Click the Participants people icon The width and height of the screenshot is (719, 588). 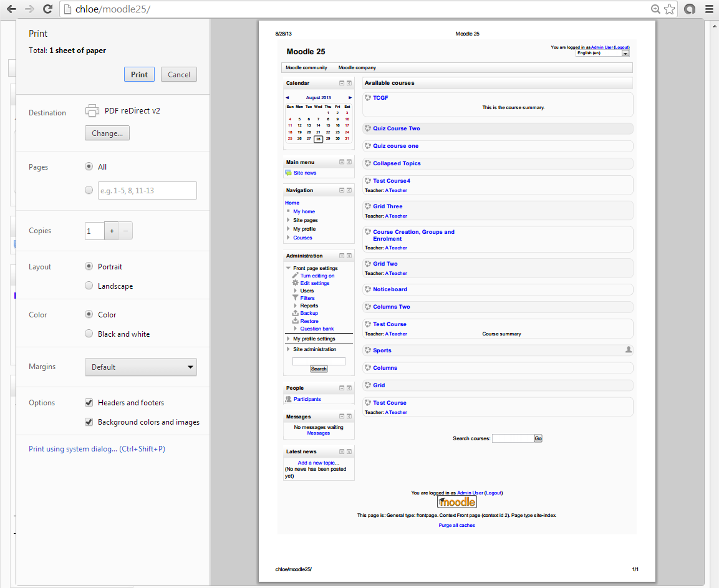pyautogui.click(x=289, y=399)
